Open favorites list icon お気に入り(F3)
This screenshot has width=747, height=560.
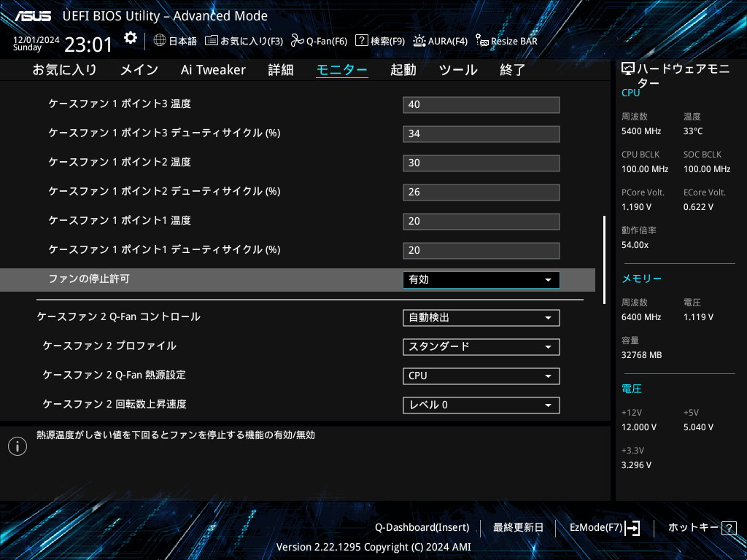point(211,41)
